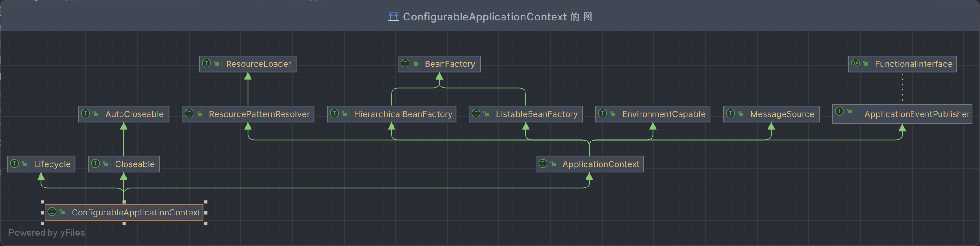980x246 pixels.
Task: Click the interface icon on the ApplicationContext node
Action: pyautogui.click(x=543, y=164)
